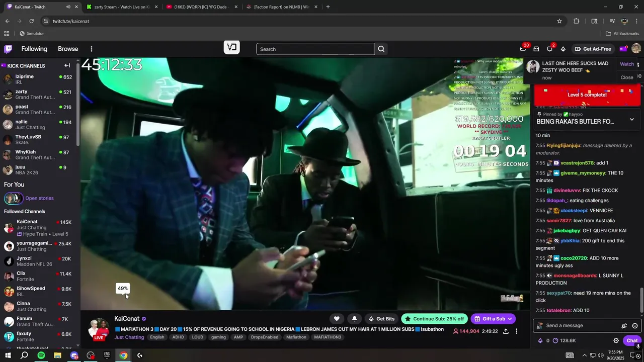Click the Get Ad-Free button
644x362 pixels.
coord(593,49)
